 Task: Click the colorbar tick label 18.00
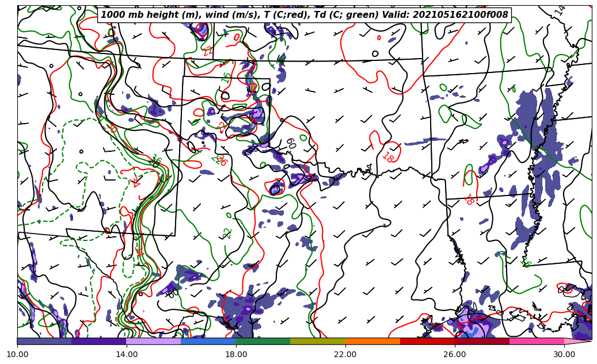coord(235,354)
